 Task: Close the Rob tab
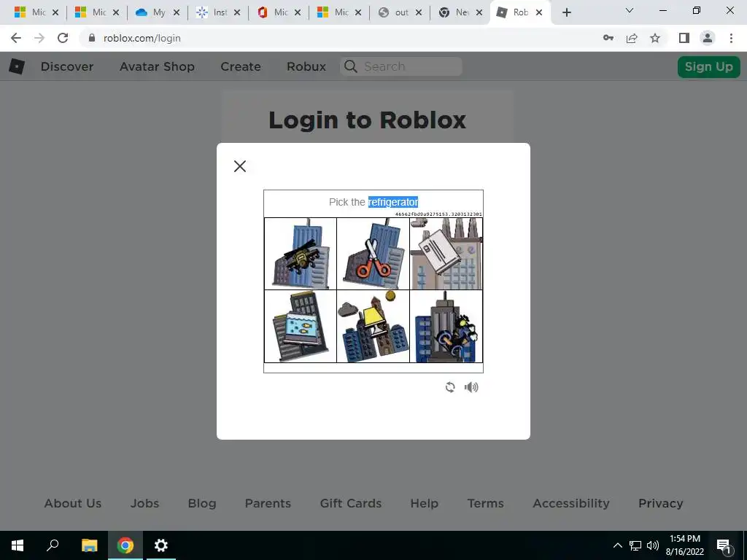click(539, 12)
